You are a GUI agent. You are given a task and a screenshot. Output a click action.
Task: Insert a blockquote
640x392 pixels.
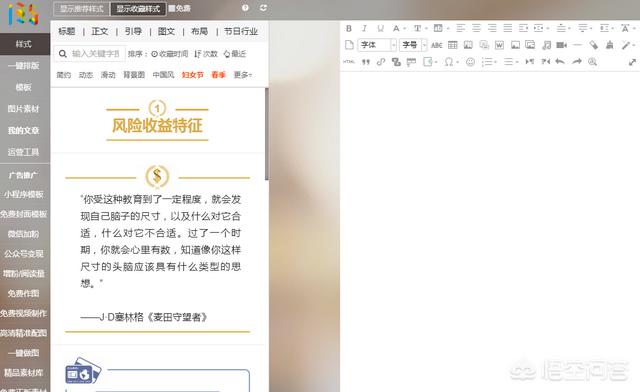366,62
